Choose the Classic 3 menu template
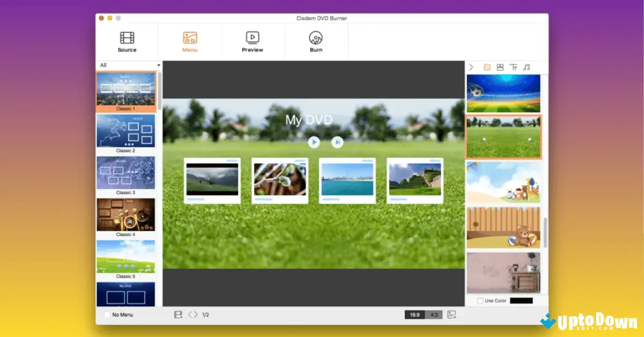 (126, 173)
